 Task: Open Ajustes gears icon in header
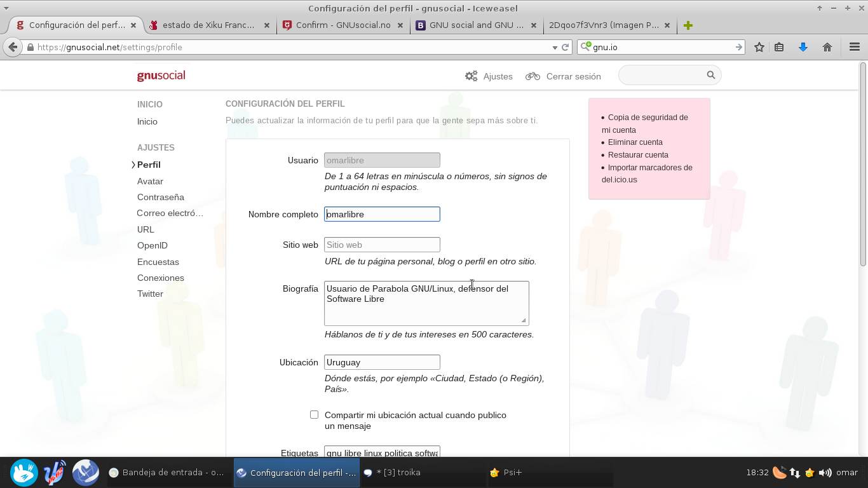[471, 76]
